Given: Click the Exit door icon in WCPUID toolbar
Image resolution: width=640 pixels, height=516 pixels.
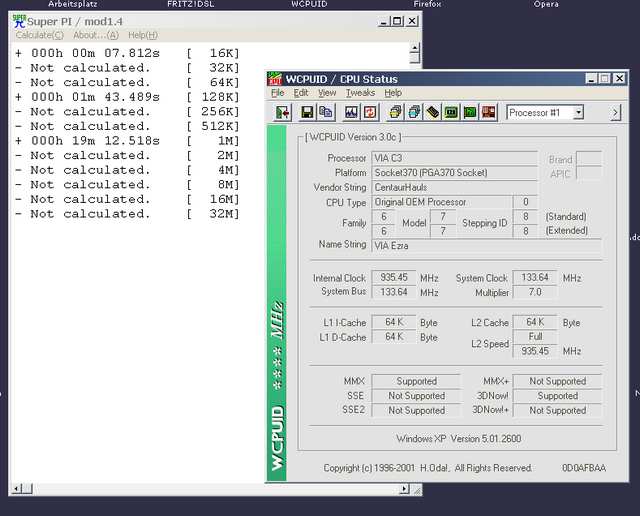Looking at the screenshot, I should (282, 112).
